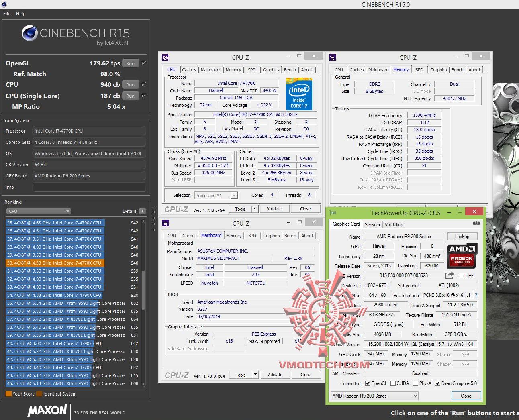The width and height of the screenshot is (519, 420).
Task: Run the CPU (Single Core) benchmark
Action: point(131,96)
